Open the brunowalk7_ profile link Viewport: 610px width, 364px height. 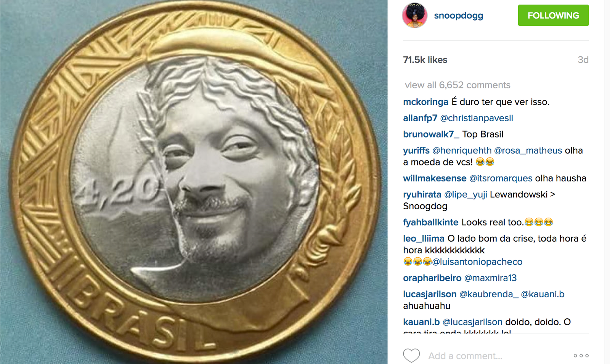431,135
